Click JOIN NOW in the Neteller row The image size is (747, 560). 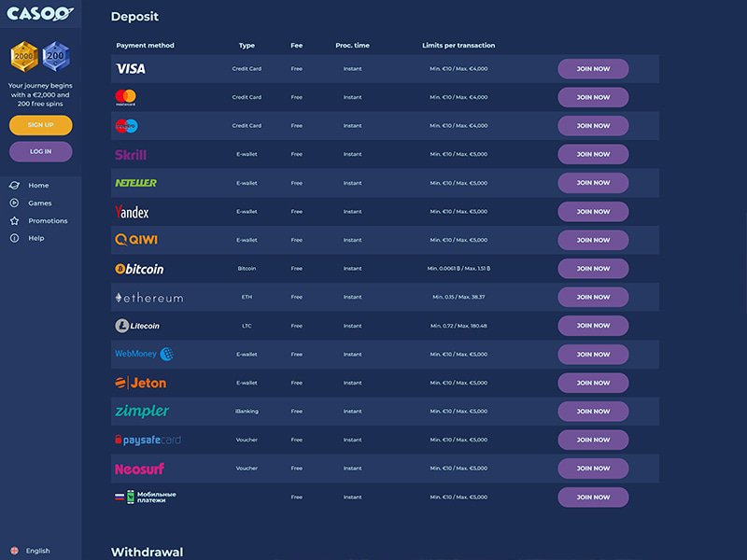point(593,183)
